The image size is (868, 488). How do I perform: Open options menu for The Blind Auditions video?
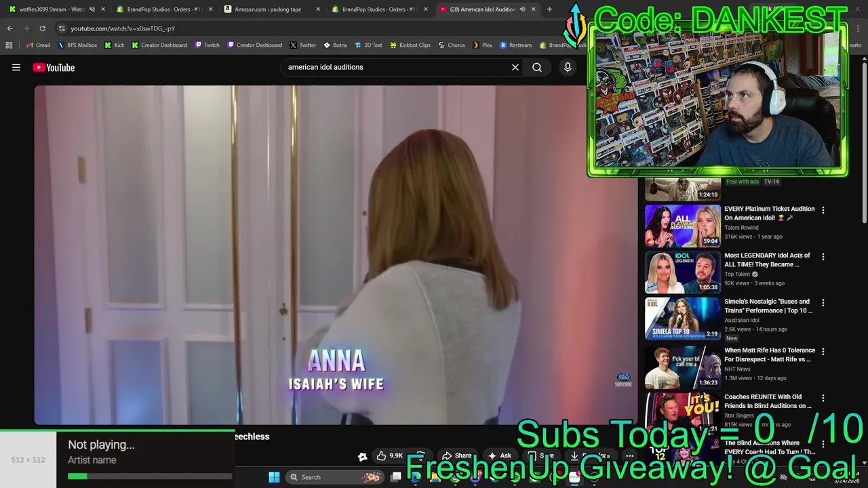823,445
